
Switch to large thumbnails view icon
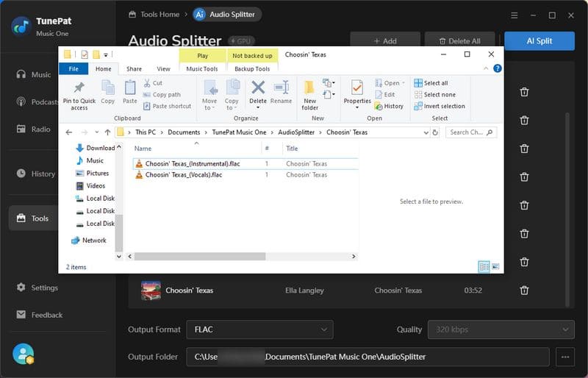(x=495, y=266)
